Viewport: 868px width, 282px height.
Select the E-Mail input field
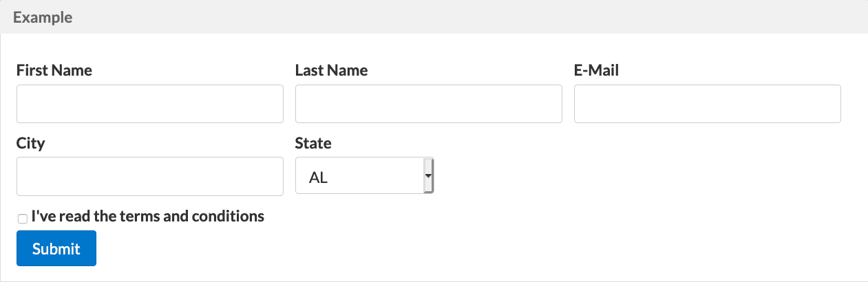pos(708,104)
